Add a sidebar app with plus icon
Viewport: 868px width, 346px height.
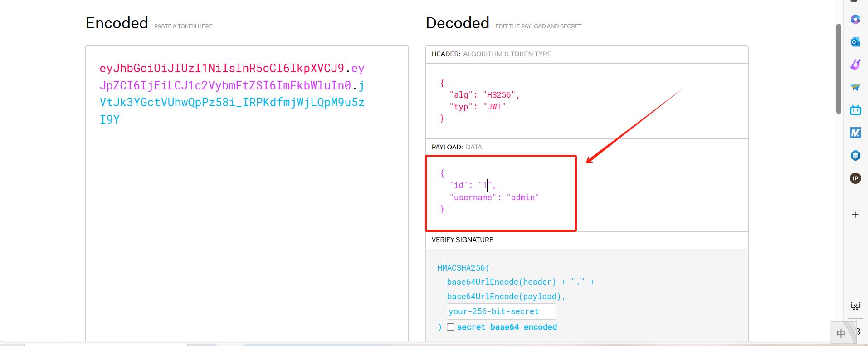(x=855, y=215)
